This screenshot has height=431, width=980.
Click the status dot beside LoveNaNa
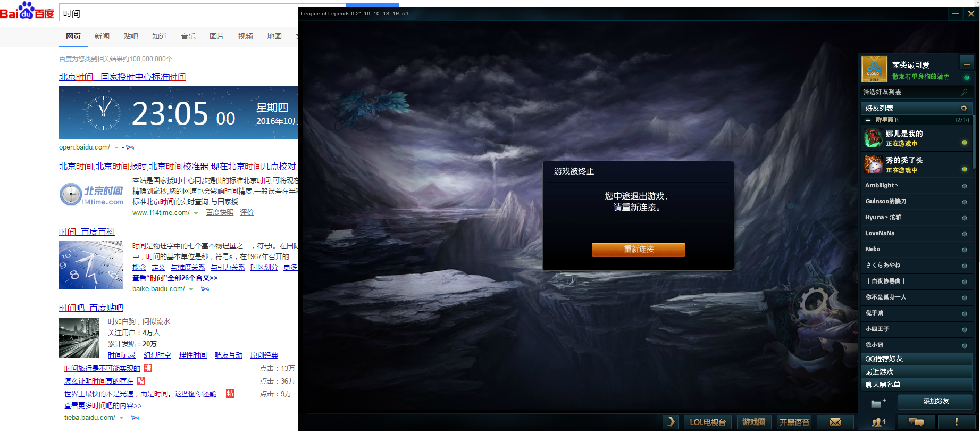(964, 234)
